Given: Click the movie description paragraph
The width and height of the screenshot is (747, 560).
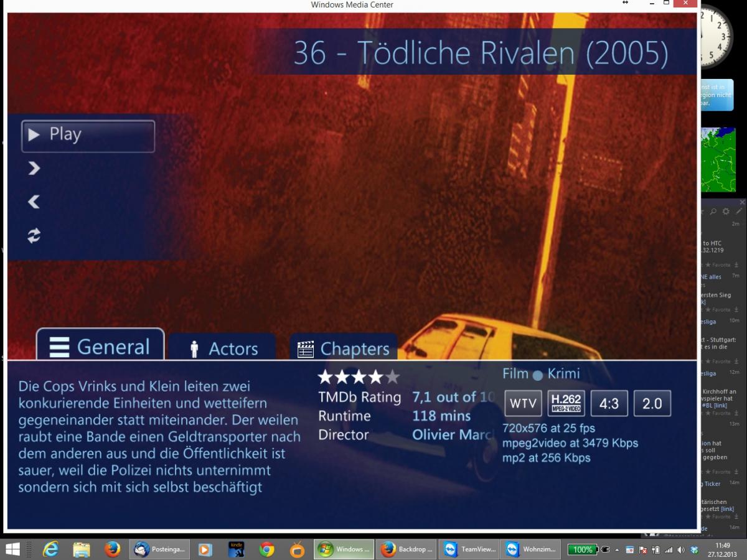Looking at the screenshot, I should pyautogui.click(x=159, y=437).
